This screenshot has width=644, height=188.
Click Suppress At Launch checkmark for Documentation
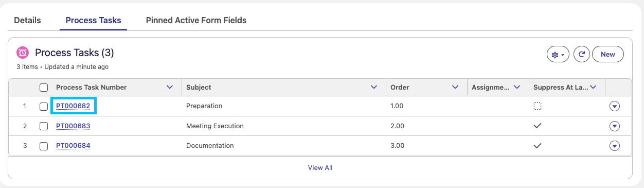[x=538, y=145]
